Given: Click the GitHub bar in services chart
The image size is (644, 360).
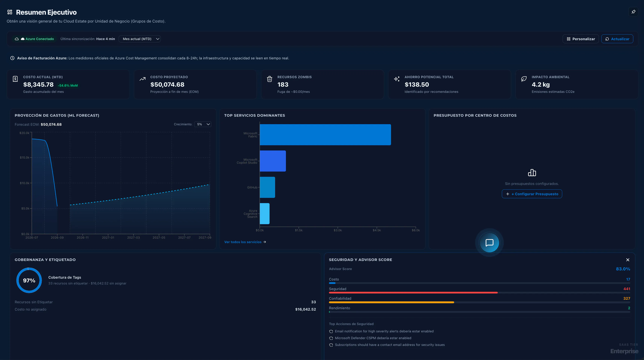Looking at the screenshot, I should pos(267,187).
